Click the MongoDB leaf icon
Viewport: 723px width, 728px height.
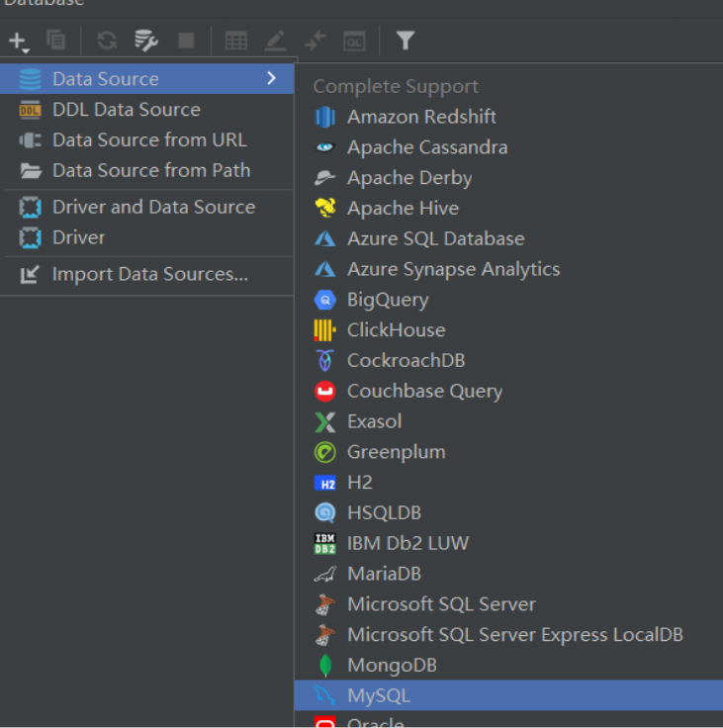[325, 666]
